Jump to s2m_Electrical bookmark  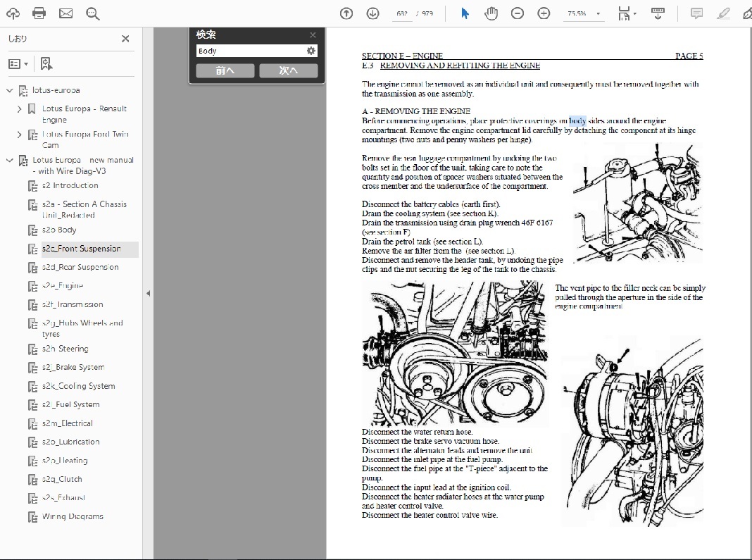(68, 424)
